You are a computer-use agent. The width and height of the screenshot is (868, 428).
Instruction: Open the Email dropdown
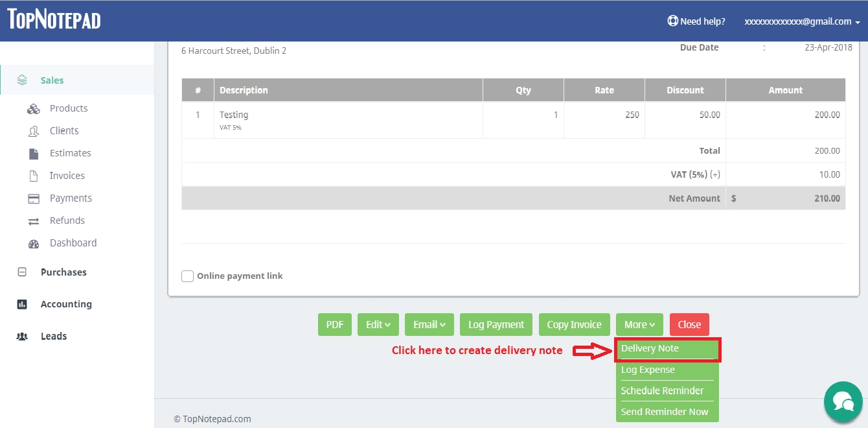429,324
